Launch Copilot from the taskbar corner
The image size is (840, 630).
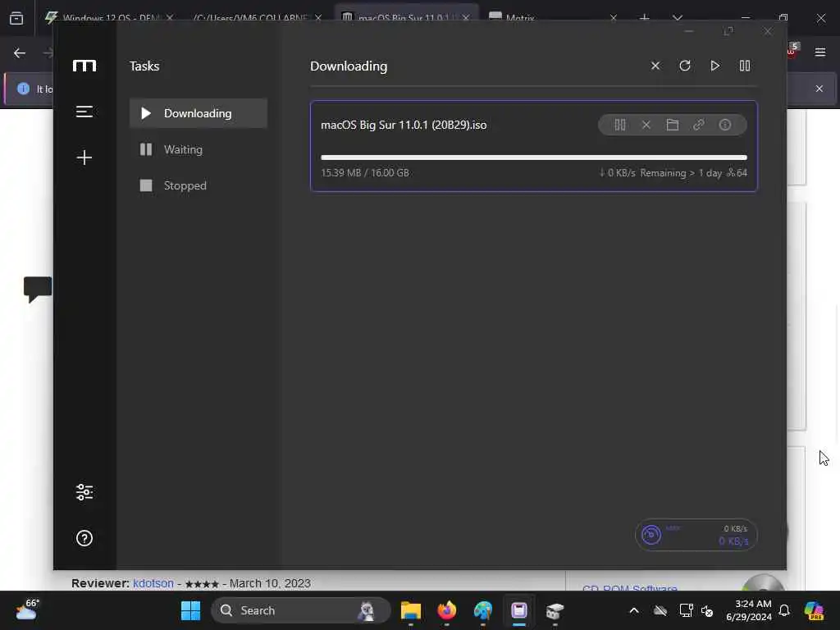click(814, 610)
